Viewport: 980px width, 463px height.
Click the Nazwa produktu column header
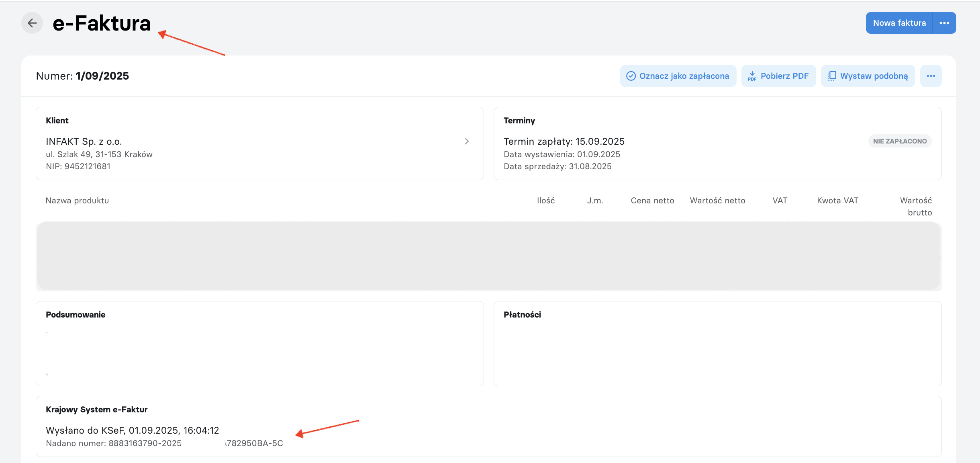pyautogui.click(x=77, y=201)
